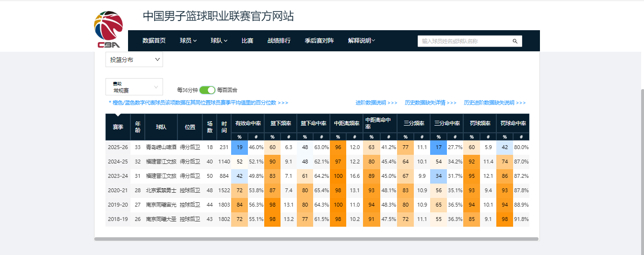The width and height of the screenshot is (644, 255).
Task: Click the player or team search field
Action: coord(464,41)
